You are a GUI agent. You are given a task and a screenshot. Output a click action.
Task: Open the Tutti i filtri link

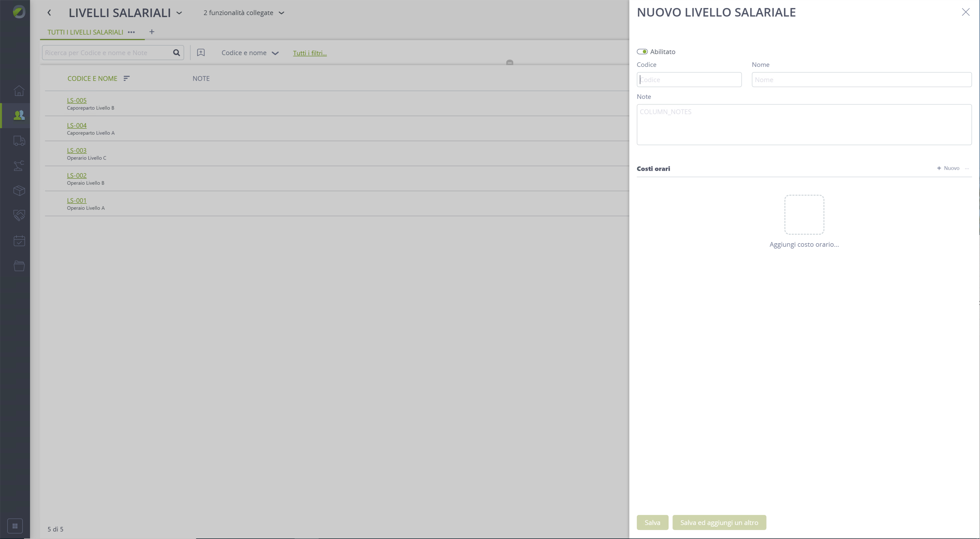310,53
